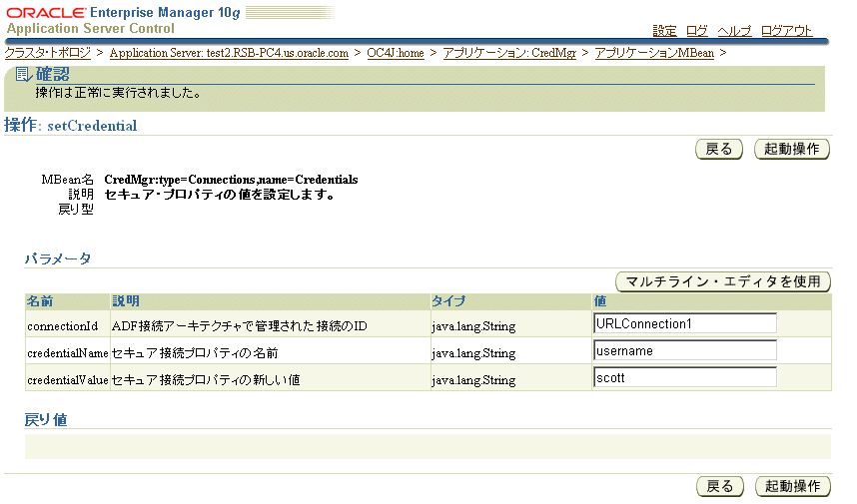Click the bottom 起動操作 button

(x=792, y=486)
